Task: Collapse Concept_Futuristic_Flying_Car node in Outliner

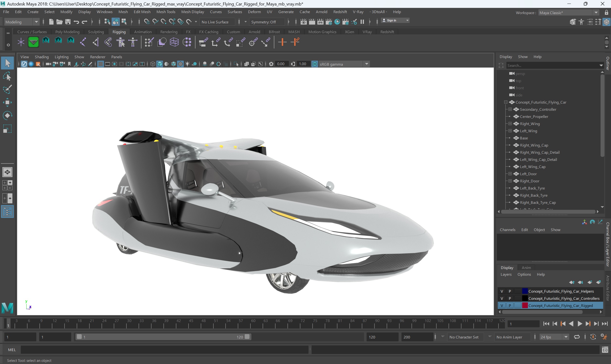Action: [x=505, y=102]
